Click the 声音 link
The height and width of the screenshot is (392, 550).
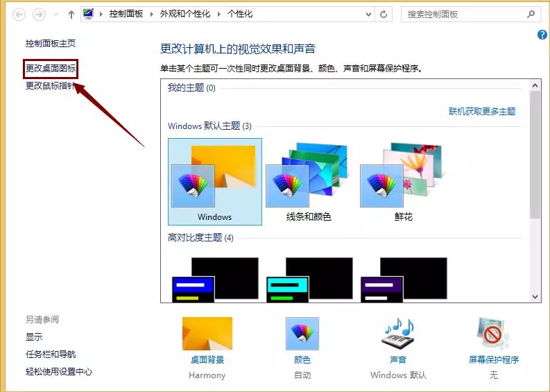398,359
